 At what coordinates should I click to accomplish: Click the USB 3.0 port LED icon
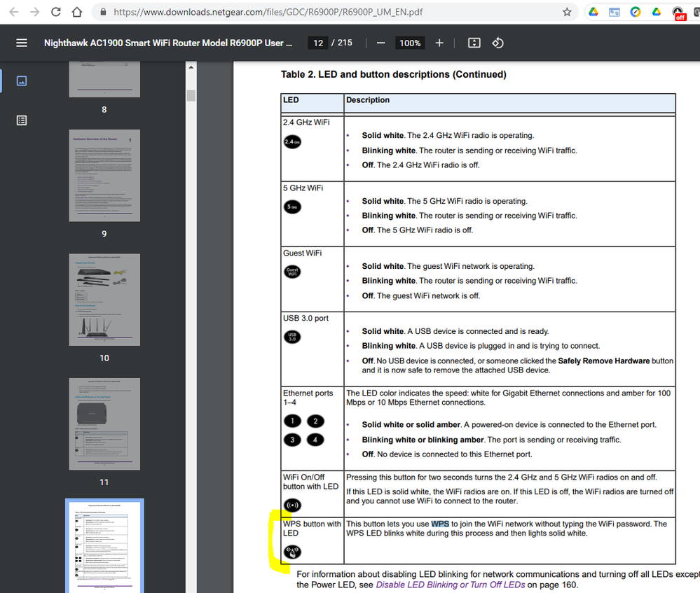coord(292,337)
